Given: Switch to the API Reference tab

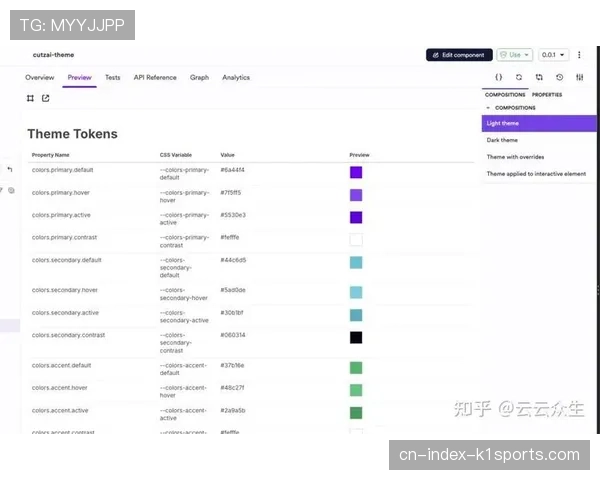Looking at the screenshot, I should tap(155, 77).
